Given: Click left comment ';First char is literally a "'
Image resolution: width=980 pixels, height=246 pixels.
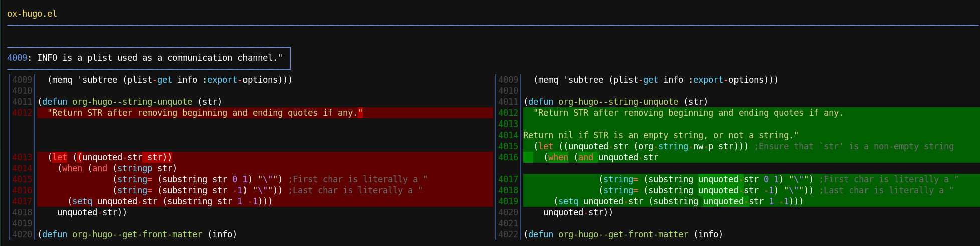Looking at the screenshot, I should [358, 179].
